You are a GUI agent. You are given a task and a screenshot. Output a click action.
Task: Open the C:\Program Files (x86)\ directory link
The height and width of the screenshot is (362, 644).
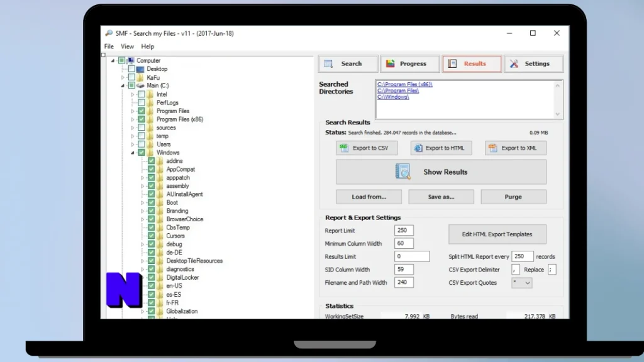[x=404, y=84]
